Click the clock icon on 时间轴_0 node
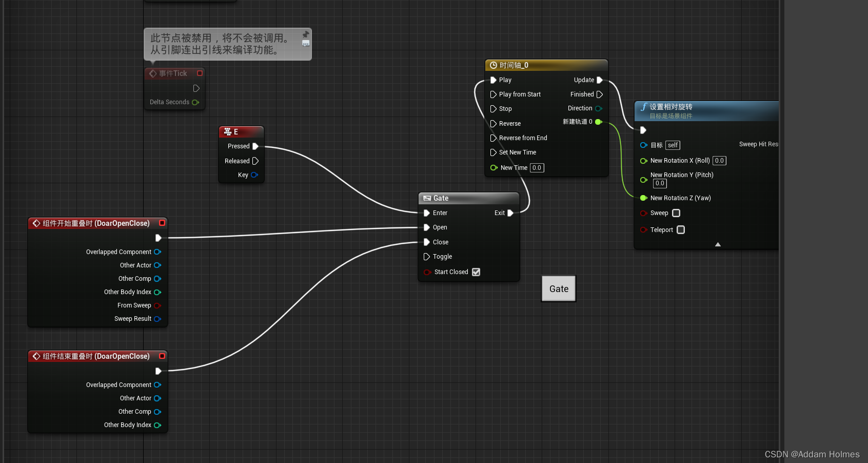 (x=494, y=65)
